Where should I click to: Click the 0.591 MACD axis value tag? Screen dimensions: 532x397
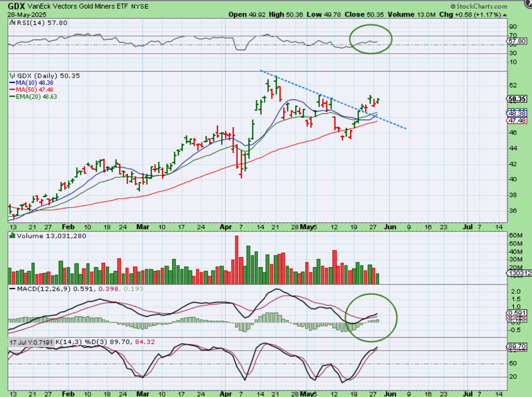coord(517,313)
